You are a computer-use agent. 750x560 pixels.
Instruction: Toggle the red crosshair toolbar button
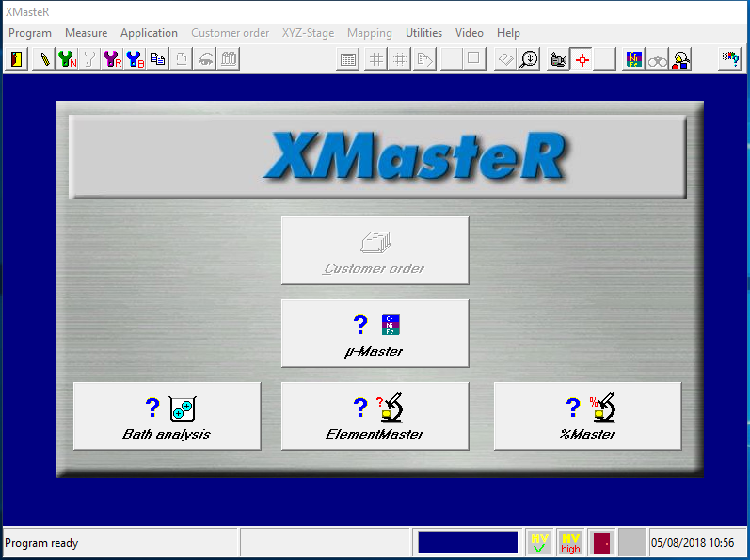tap(582, 59)
